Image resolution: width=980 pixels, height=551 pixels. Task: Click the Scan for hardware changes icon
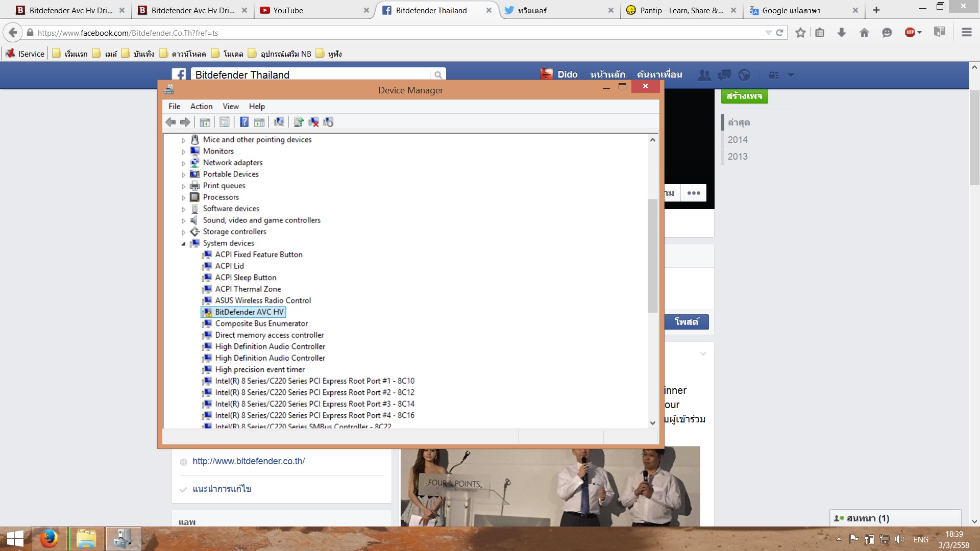[279, 122]
